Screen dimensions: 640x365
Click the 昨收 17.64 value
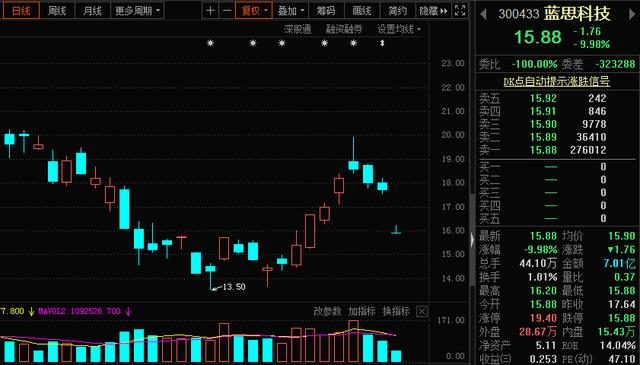click(622, 304)
